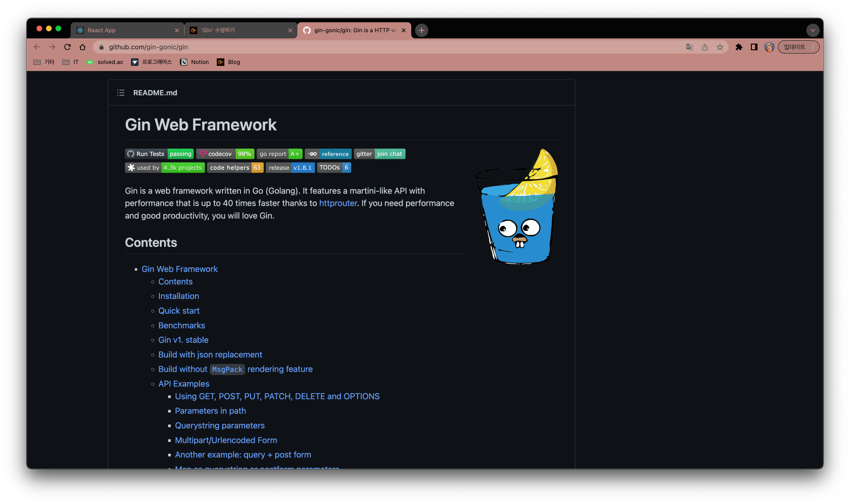View site security lock info
850x504 pixels.
(x=101, y=47)
